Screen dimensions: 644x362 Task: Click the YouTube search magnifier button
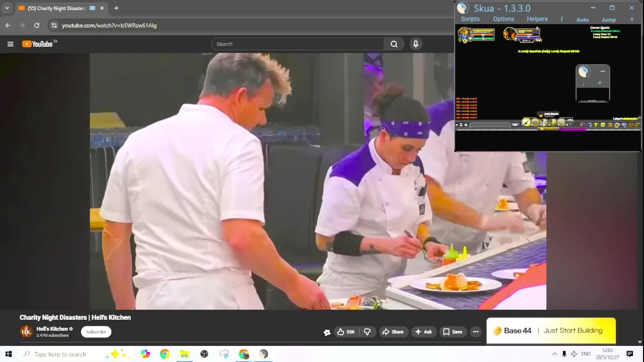coord(394,44)
